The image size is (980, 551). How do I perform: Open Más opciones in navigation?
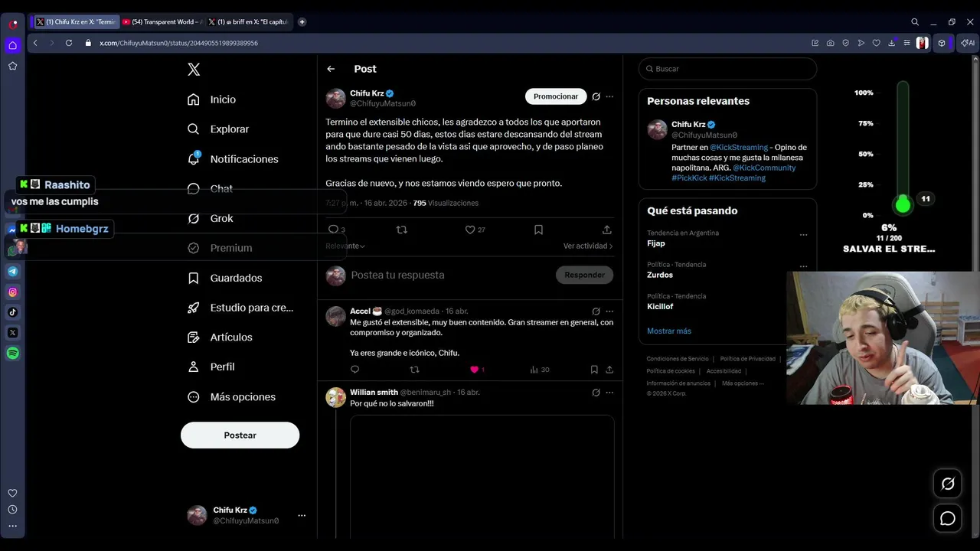232,396
